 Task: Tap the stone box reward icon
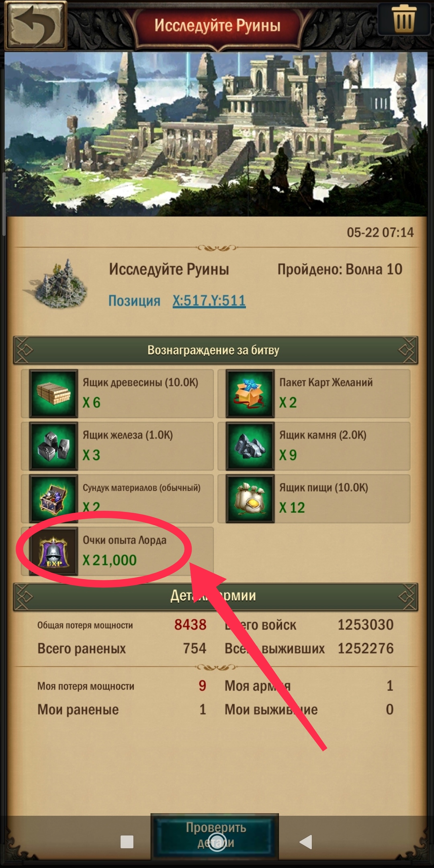pos(250,446)
